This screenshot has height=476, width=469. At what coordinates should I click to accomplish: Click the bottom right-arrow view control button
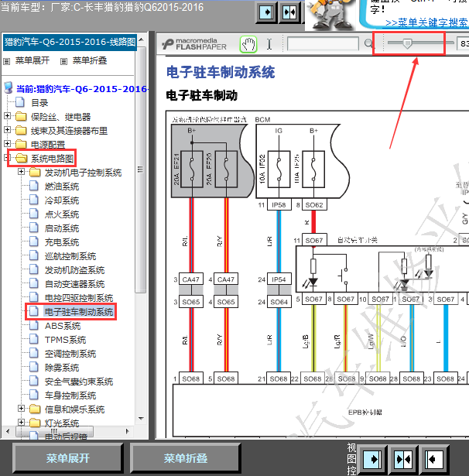pos(371,459)
